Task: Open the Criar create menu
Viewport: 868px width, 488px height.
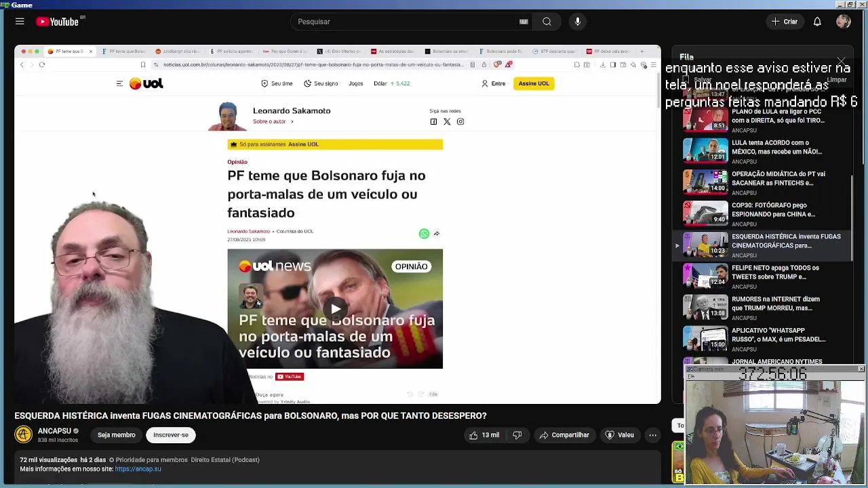Action: click(x=785, y=22)
